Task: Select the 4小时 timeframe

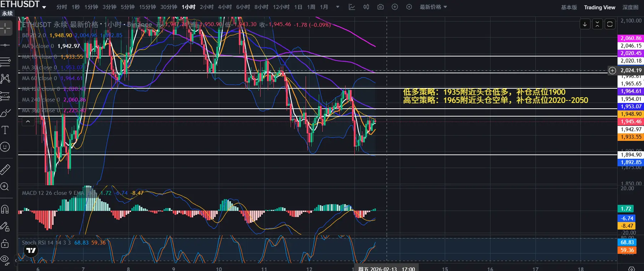Action: point(225,7)
